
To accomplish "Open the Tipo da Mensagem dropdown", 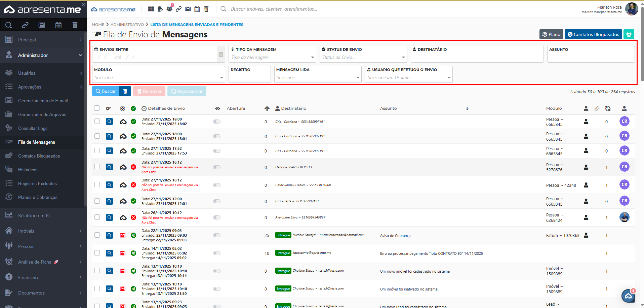I will coord(272,58).
